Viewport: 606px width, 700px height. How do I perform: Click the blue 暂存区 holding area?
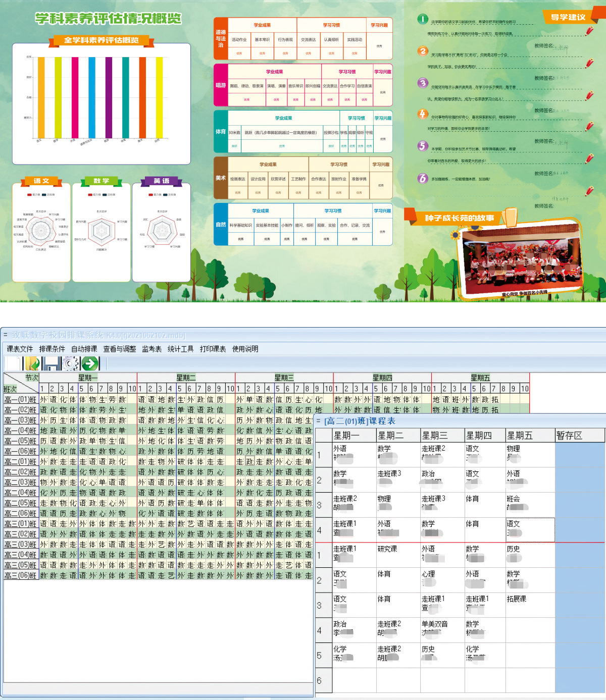(x=580, y=567)
